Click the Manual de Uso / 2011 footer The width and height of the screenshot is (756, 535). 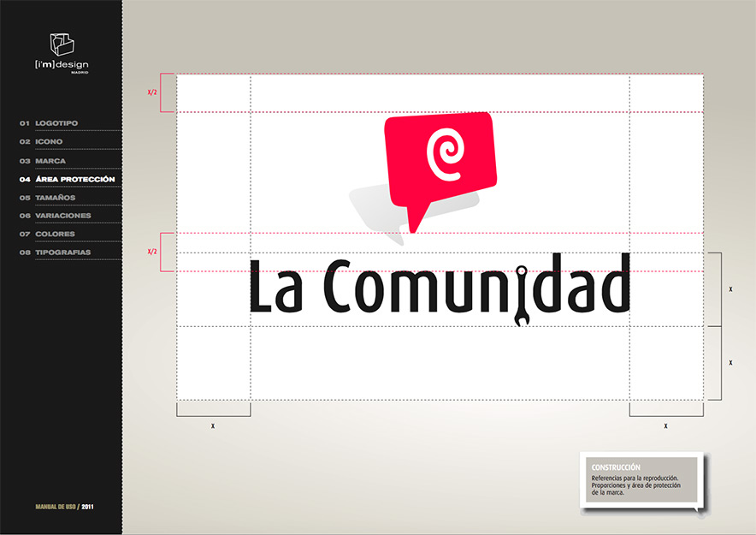[x=64, y=507]
